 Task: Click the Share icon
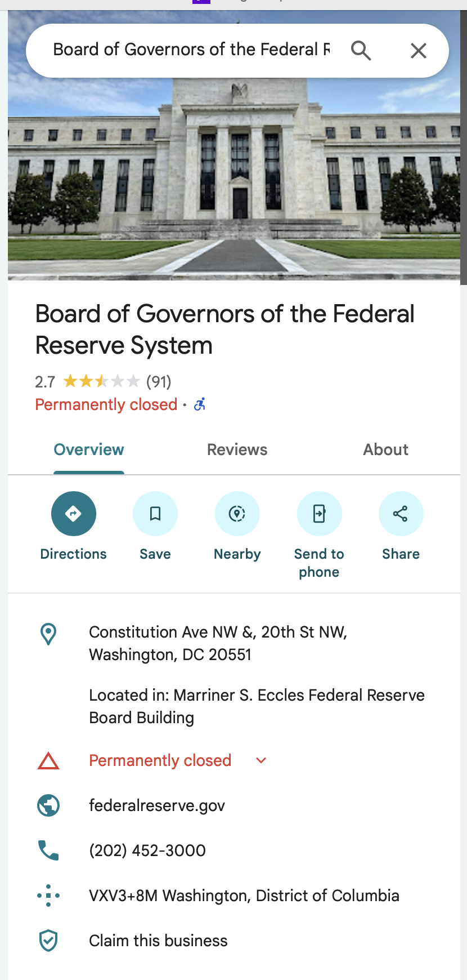[x=401, y=514]
